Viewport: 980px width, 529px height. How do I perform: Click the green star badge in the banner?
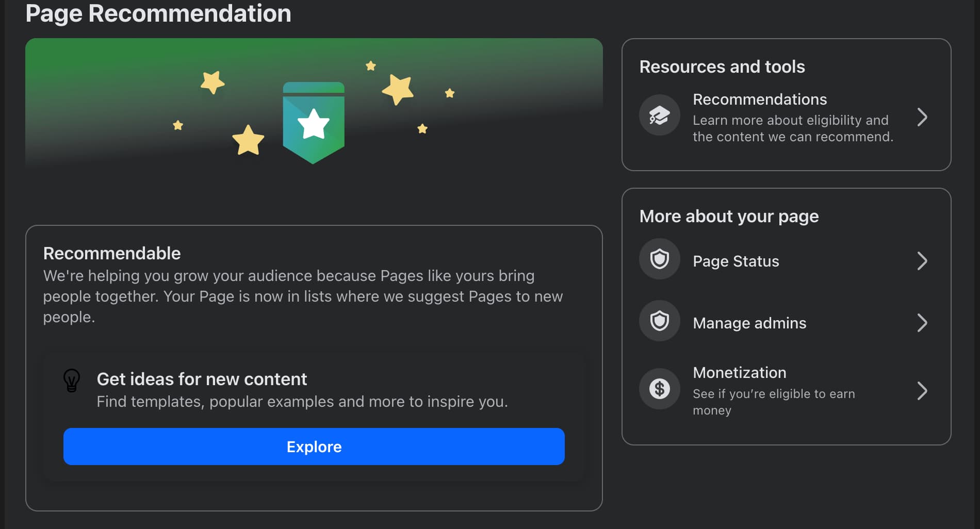(x=314, y=123)
